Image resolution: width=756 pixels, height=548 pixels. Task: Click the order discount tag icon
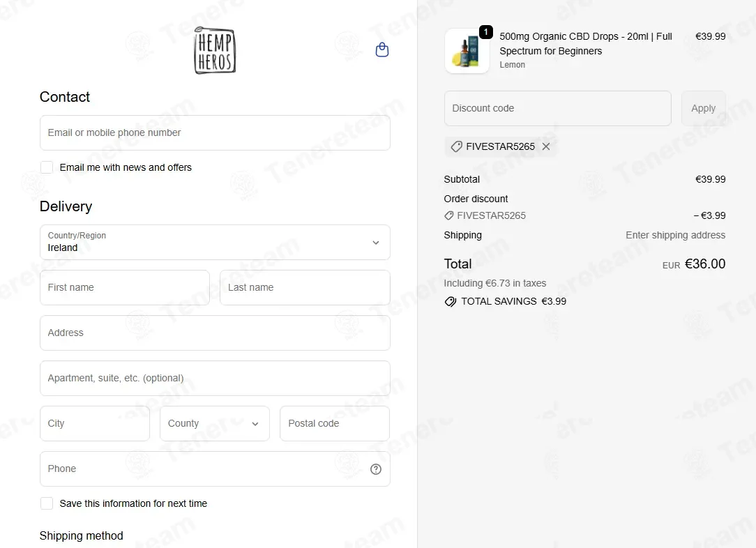coord(448,215)
